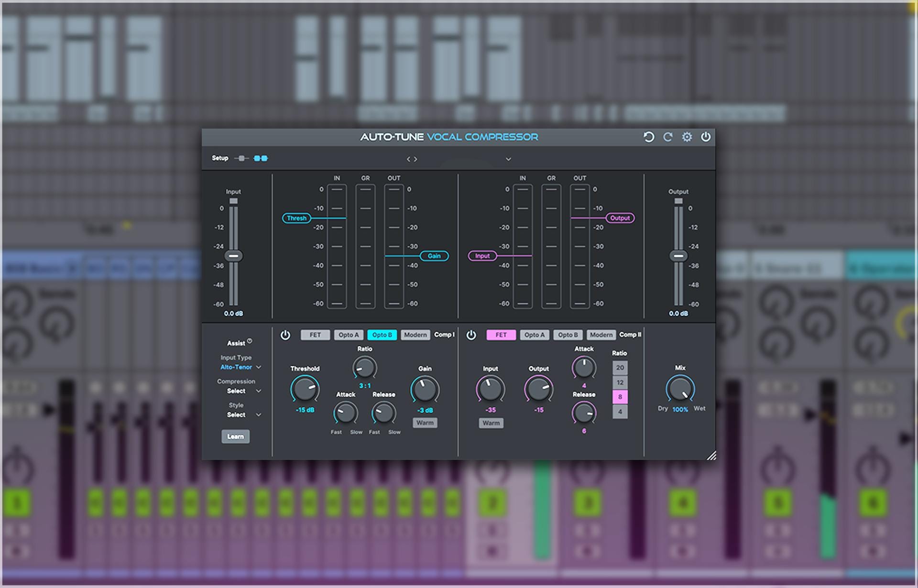Click the pink Input marker on Comp II meter
Screen dimensions: 918x588
(482, 256)
